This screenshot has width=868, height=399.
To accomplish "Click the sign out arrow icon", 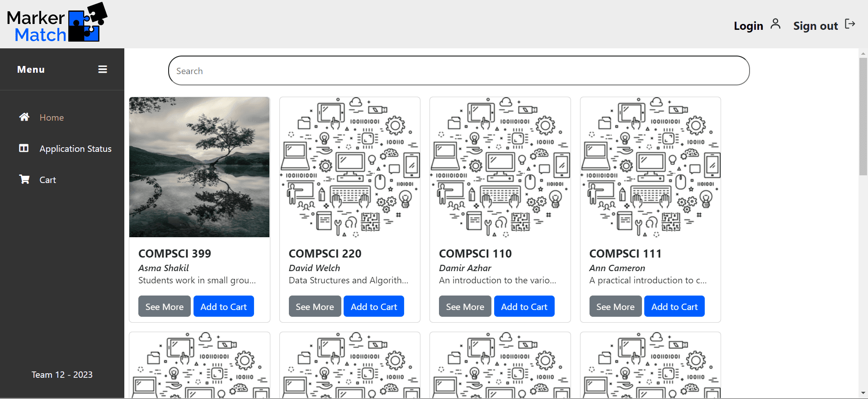I will (x=850, y=24).
